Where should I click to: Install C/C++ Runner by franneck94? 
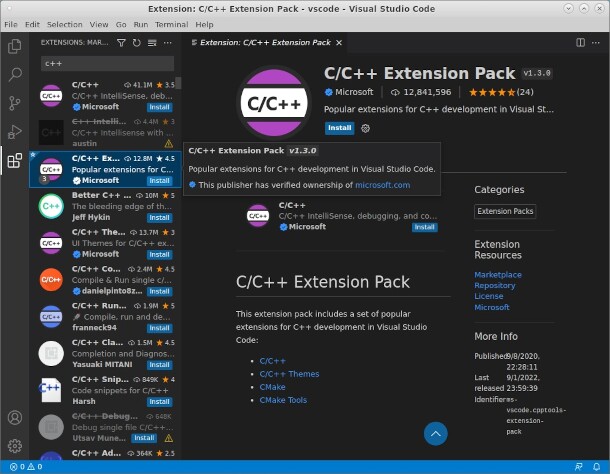(160, 328)
